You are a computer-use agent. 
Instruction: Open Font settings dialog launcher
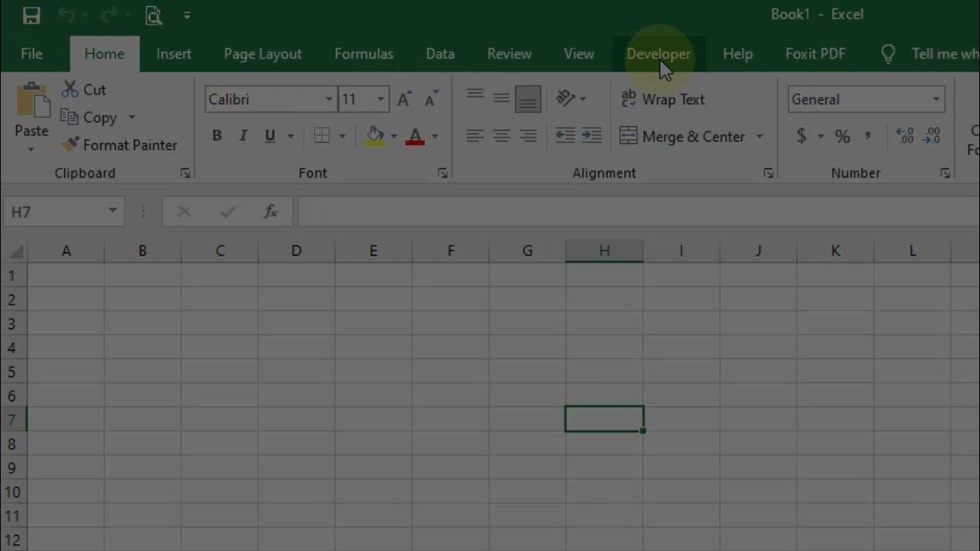pos(443,174)
